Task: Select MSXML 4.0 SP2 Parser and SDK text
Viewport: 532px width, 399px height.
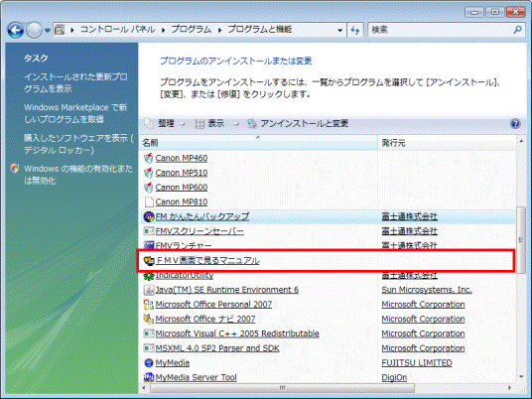Action: (217, 348)
